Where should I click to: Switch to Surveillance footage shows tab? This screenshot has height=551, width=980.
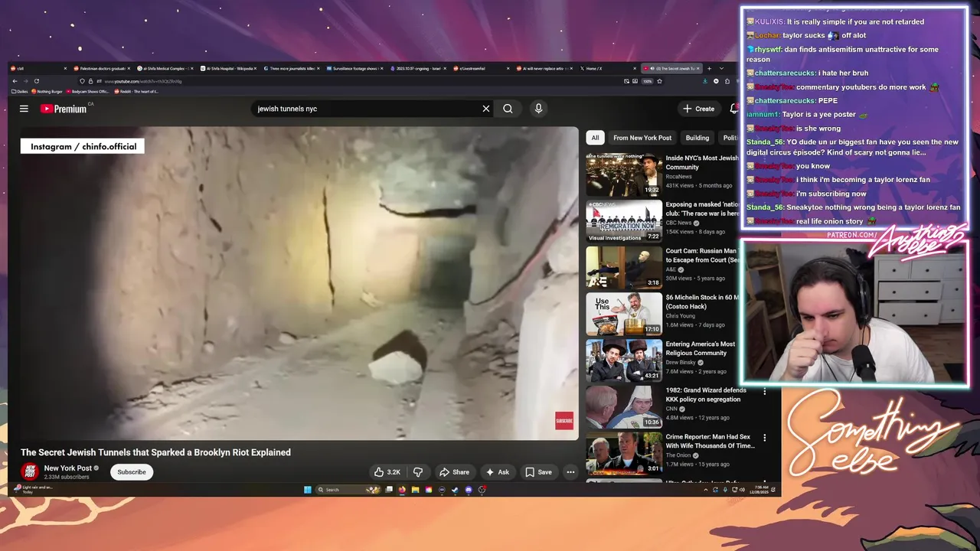(355, 68)
